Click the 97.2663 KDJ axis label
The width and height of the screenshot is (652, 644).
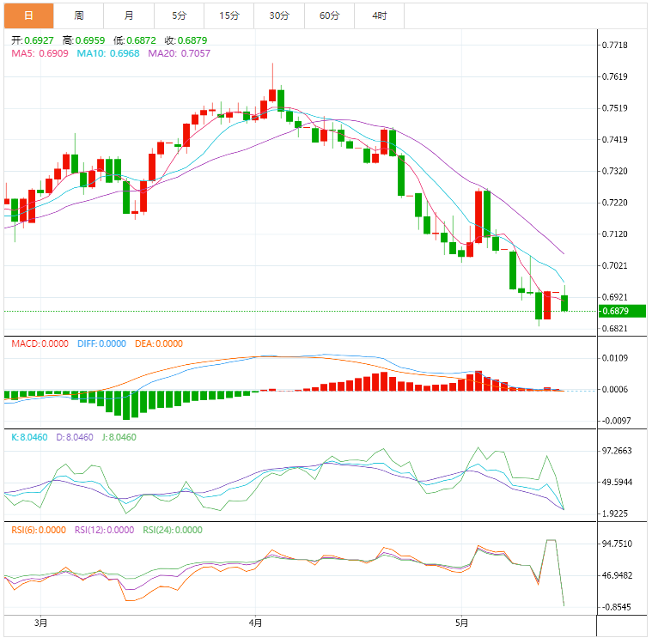point(617,451)
